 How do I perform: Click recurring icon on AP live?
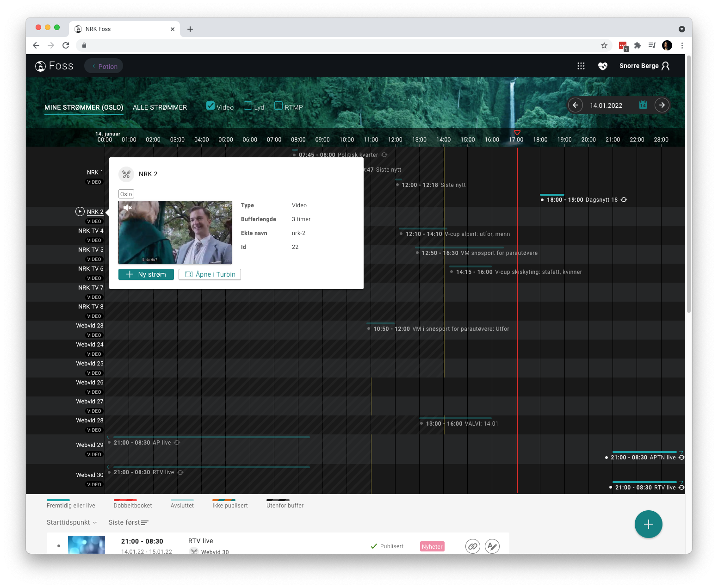[x=177, y=443]
